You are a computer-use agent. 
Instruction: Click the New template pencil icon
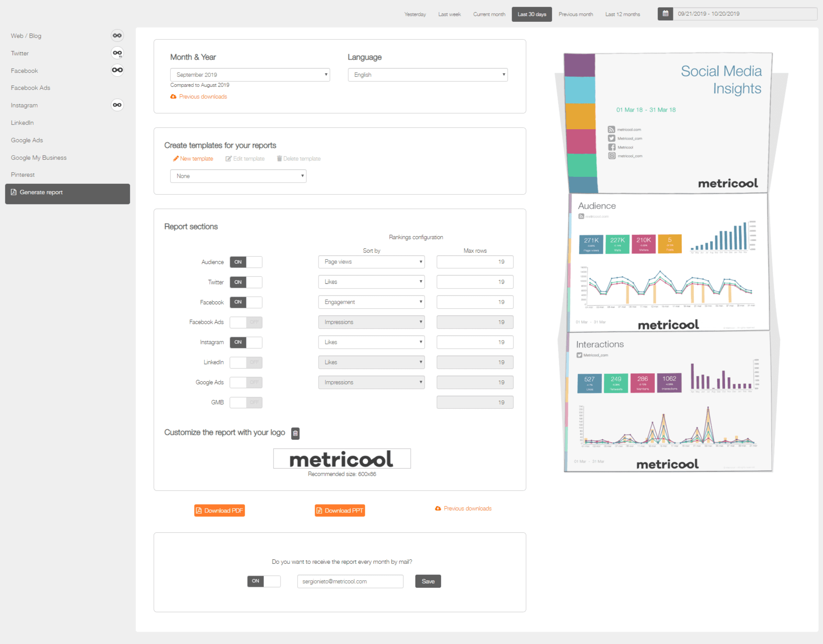coord(176,158)
